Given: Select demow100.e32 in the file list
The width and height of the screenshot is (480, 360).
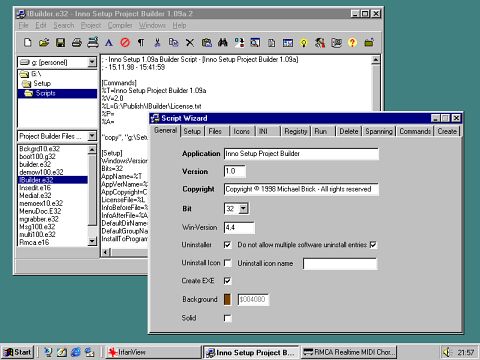Looking at the screenshot, I should [x=41, y=172].
